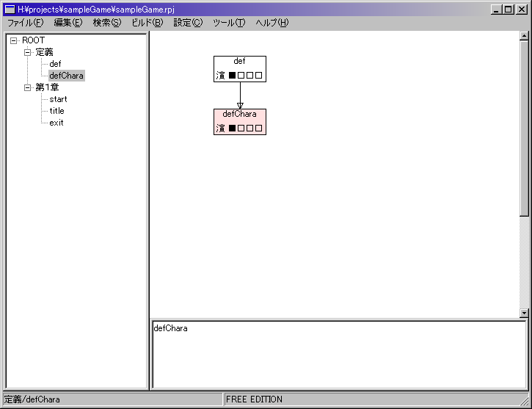Open the 設定(C) menu

188,23
